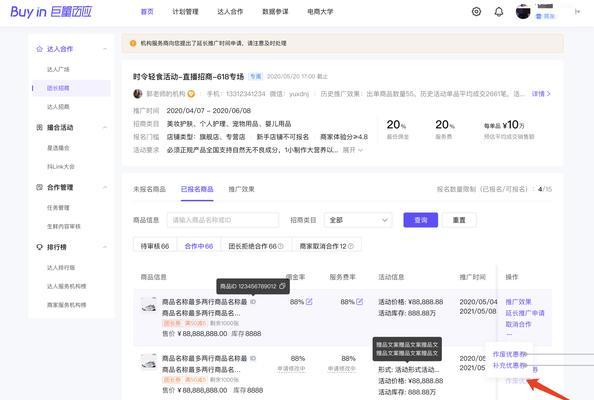Screen dimensions: 594x400
Task: Click the Buy in 巨量百应 logo
Action: click(51, 12)
